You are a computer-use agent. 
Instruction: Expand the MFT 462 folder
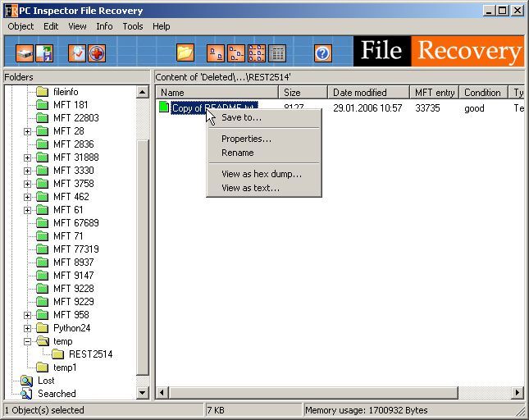pos(27,197)
